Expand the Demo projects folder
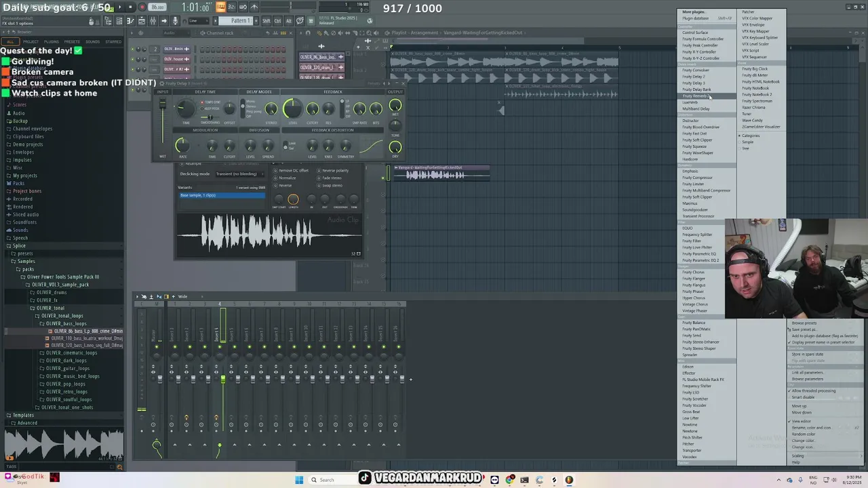The width and height of the screenshot is (868, 488). click(28, 144)
